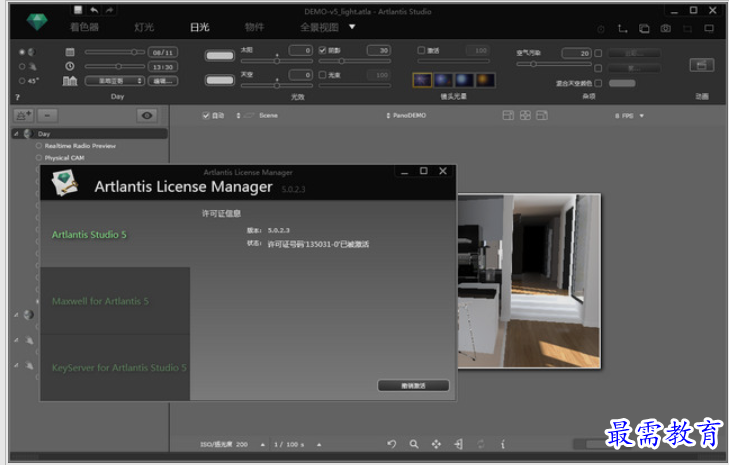Enable the lens flare 激活 checkbox
This screenshot has width=729, height=465.
pos(421,50)
